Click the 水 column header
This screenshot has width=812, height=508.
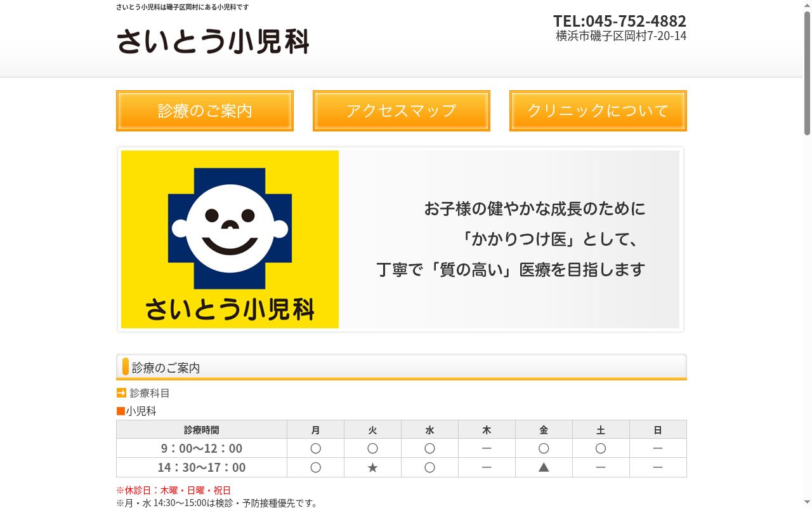click(429, 430)
